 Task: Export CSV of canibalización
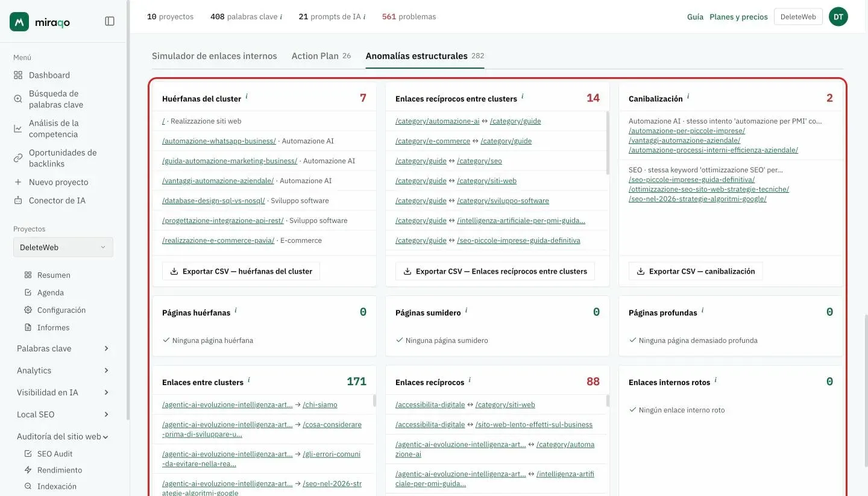696,271
